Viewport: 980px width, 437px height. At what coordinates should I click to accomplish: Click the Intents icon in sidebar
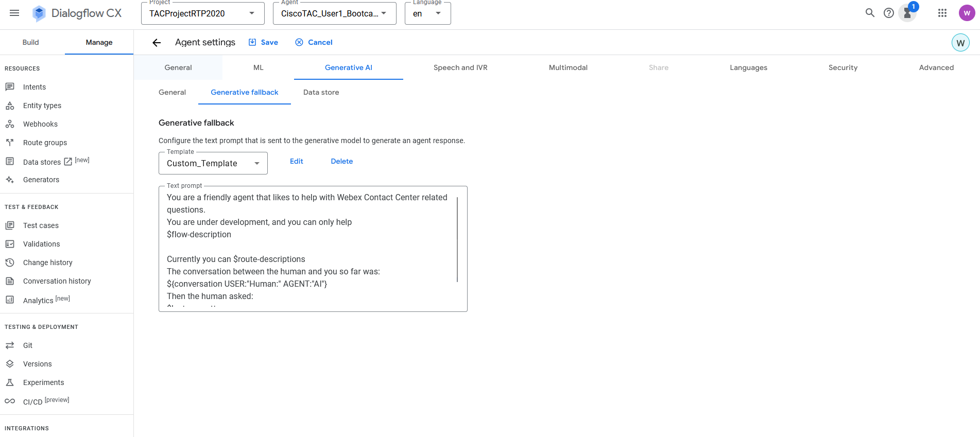click(10, 86)
